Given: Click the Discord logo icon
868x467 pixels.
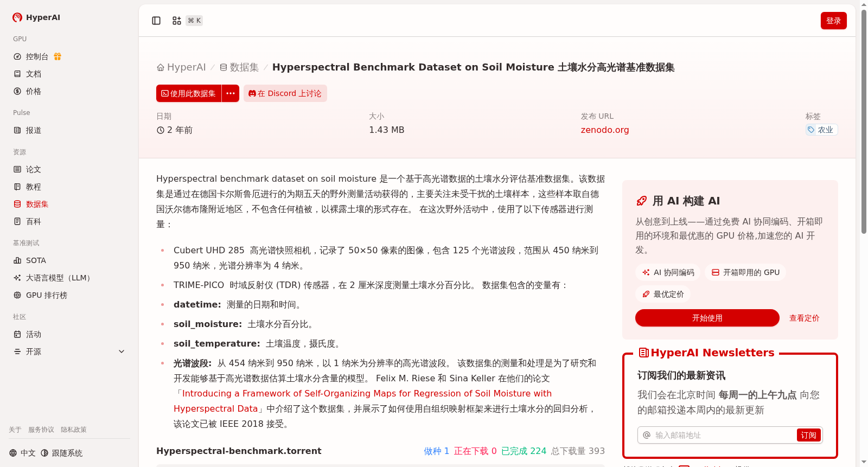Looking at the screenshot, I should 252,93.
